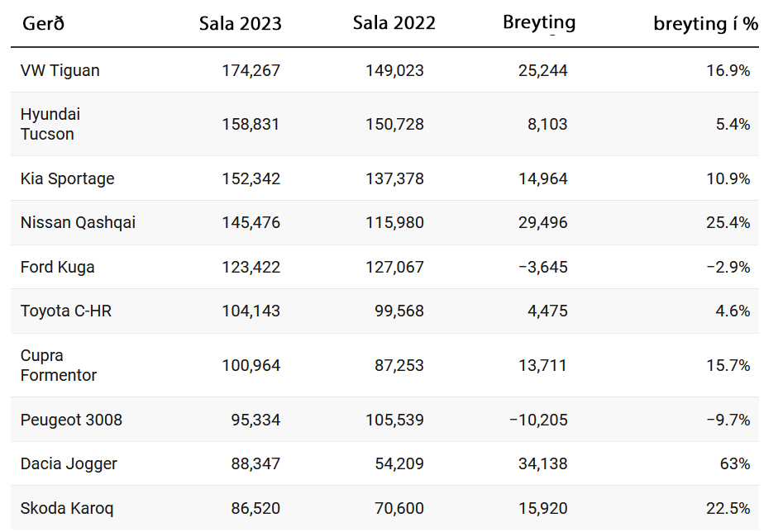Screen dimensions: 783x532
Task: Click the Sala 2022 column header
Action: [x=394, y=24]
